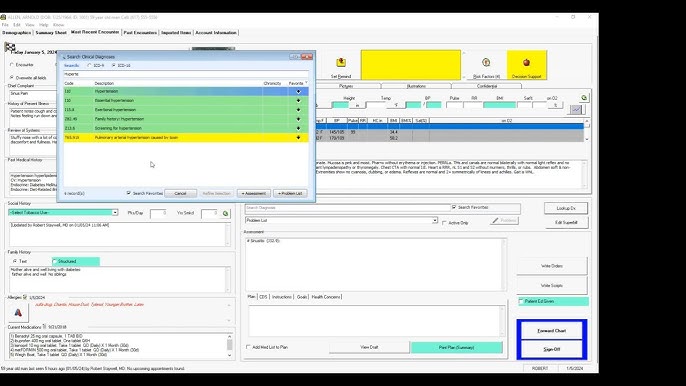Click Print Plan (Summary) button
Viewport: 686px width, 386px height.
tap(456, 347)
